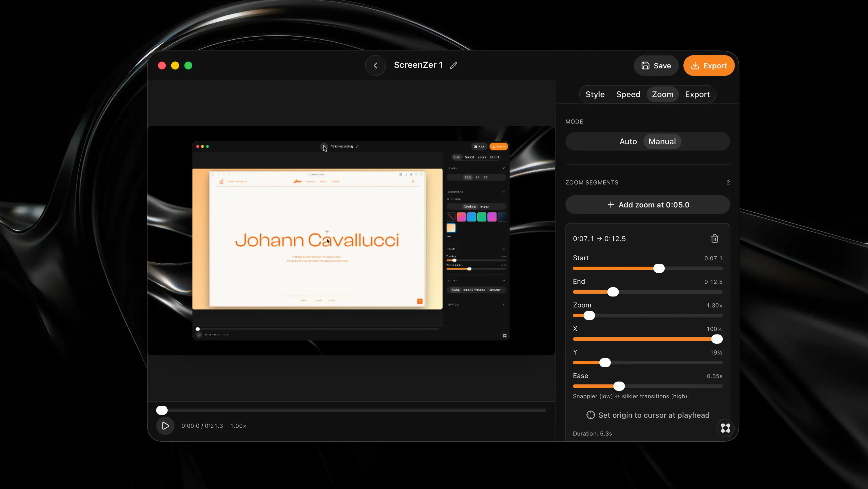This screenshot has height=489, width=868.
Task: Go back using the chevron arrow
Action: 375,66
